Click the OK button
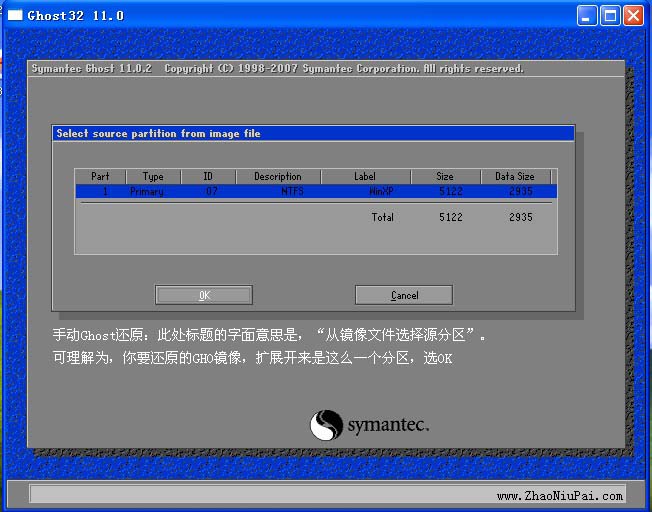 point(204,295)
